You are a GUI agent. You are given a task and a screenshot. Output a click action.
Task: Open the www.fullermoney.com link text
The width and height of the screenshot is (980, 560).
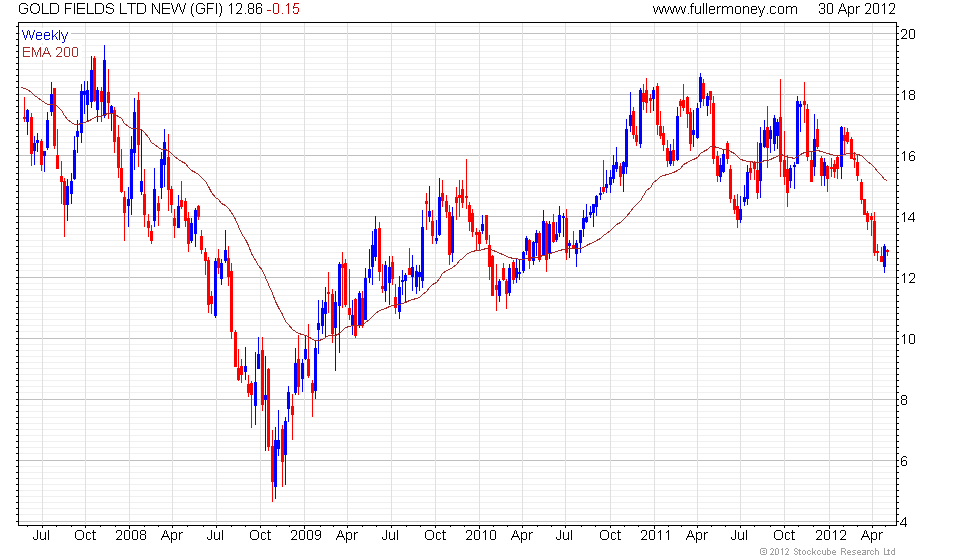tap(725, 9)
